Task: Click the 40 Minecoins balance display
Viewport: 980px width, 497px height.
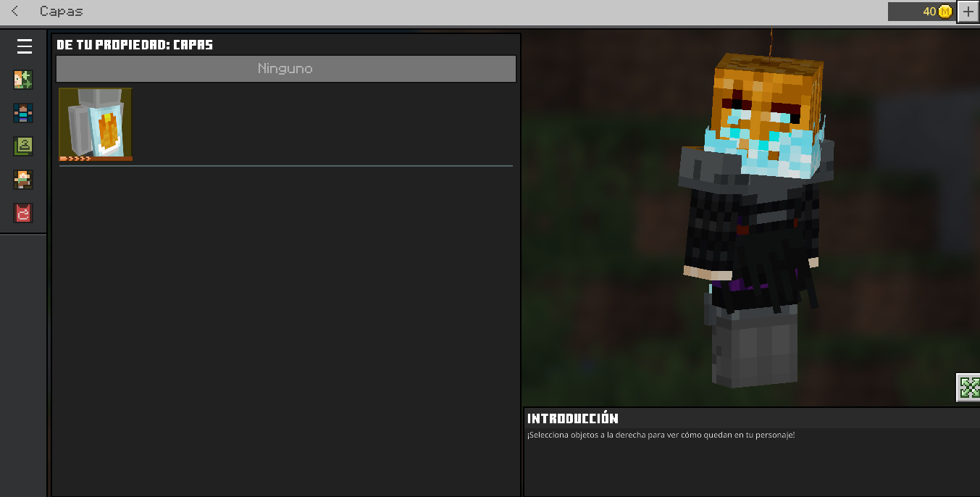Action: coord(921,12)
